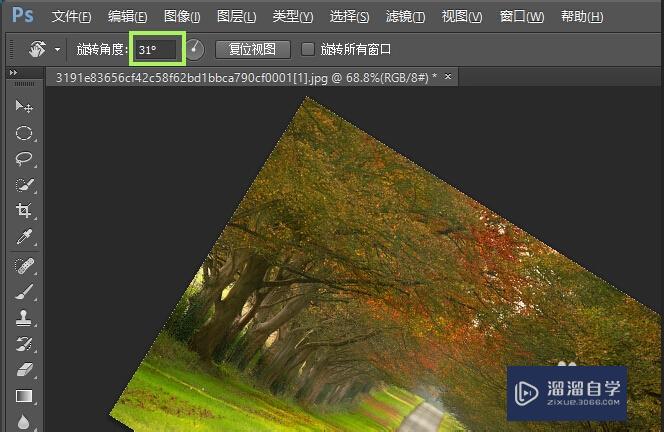664x432 pixels.
Task: Select the History Brush tool
Action: tap(24, 343)
